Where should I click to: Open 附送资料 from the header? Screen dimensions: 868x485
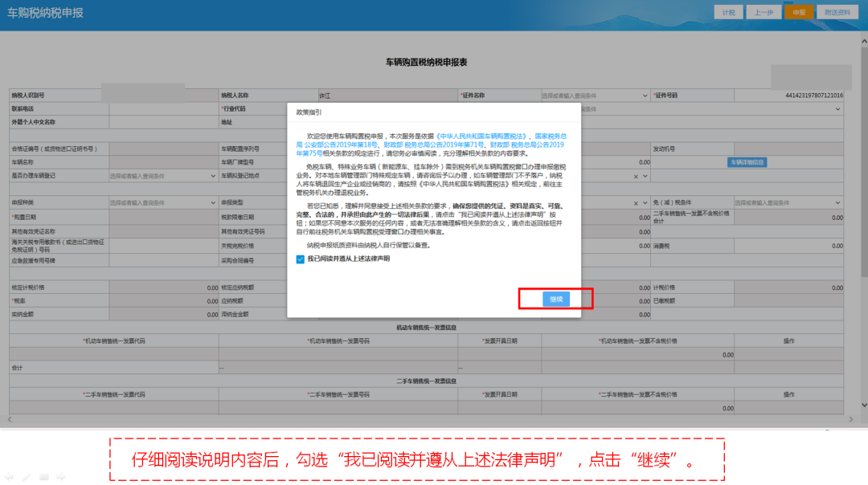(837, 12)
